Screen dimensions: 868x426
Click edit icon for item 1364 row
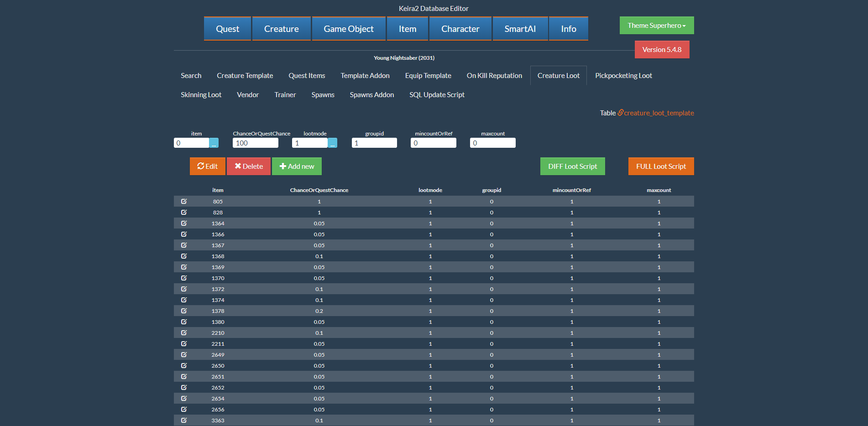click(x=184, y=223)
